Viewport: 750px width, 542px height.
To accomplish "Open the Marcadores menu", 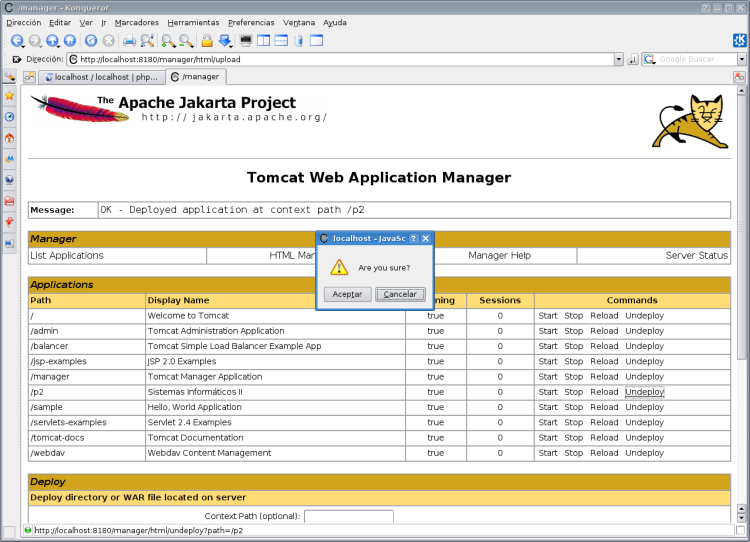I will (136, 22).
